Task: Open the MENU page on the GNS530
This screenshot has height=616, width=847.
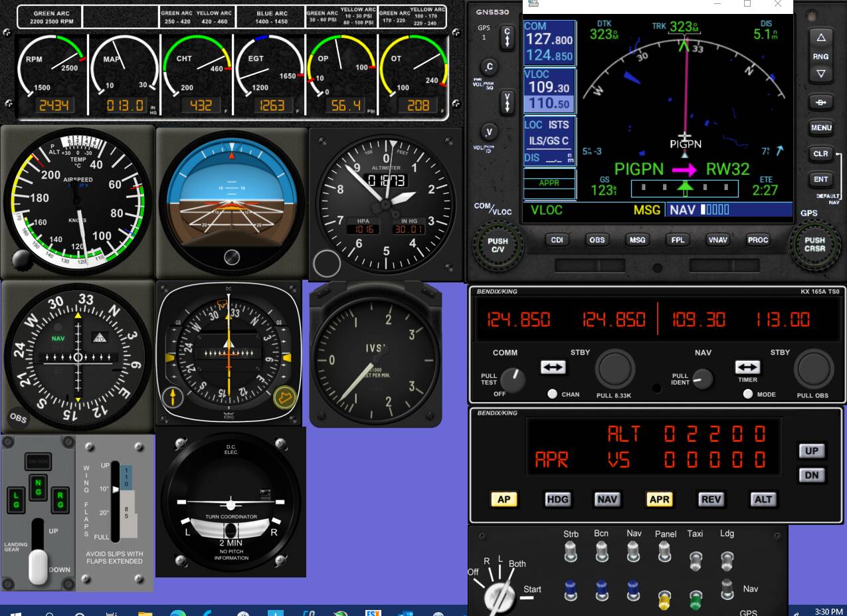Action: pos(820,128)
